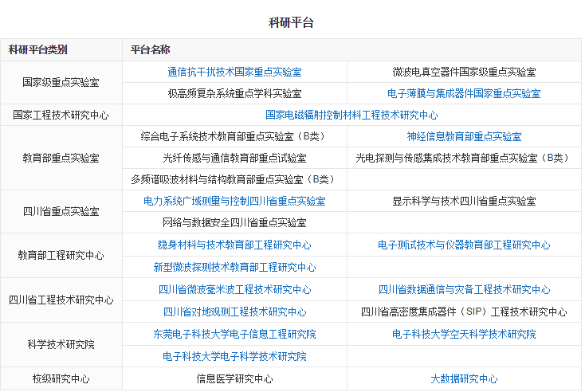Click the 四川省重点实验室 category cell
585x392 pixels.
[x=61, y=212]
